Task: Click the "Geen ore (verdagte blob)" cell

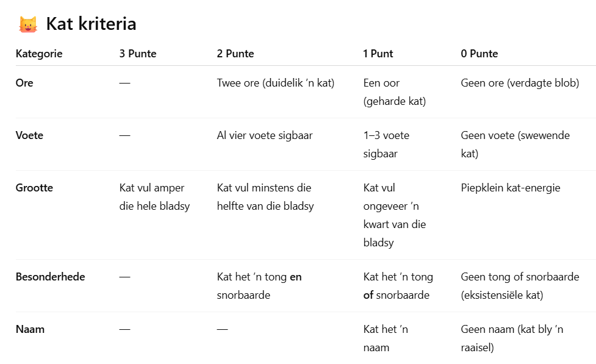Action: pyautogui.click(x=520, y=83)
